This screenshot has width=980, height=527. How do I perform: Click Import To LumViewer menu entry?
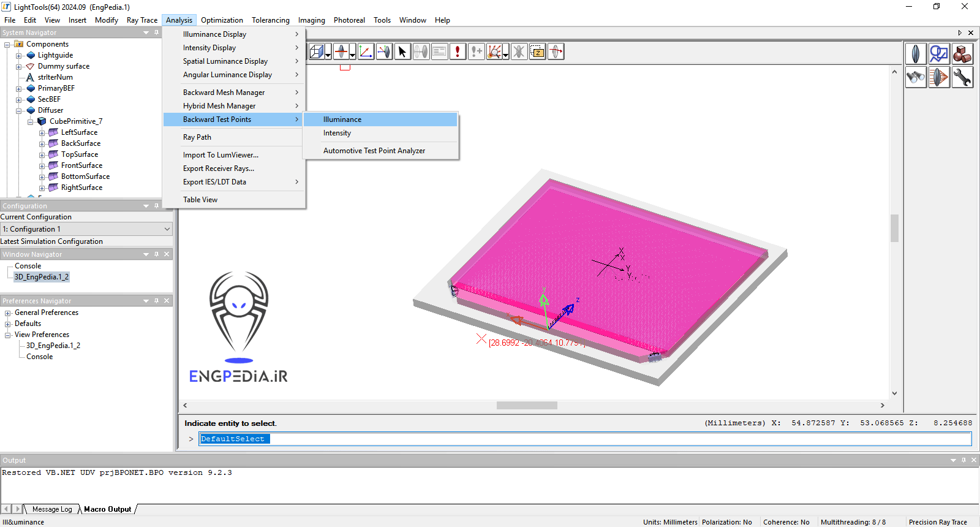click(x=234, y=155)
